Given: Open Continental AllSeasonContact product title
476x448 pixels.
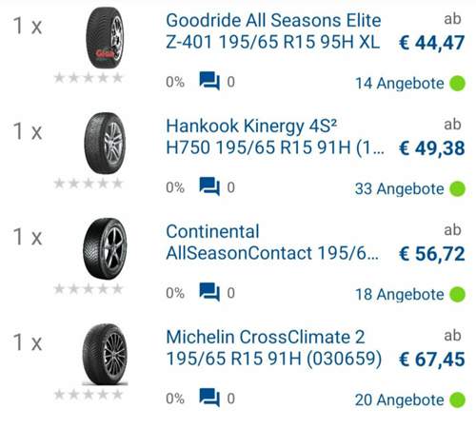Looking at the screenshot, I should [x=272, y=243].
